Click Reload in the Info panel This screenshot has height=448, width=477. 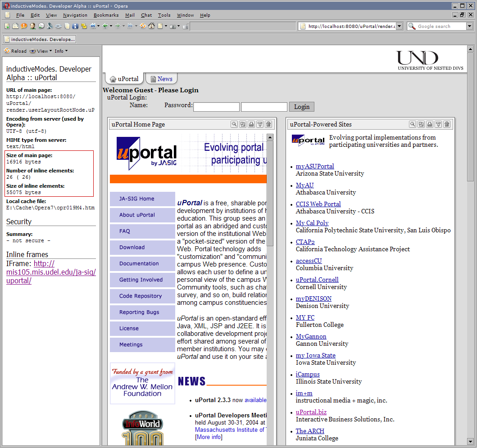click(15, 51)
